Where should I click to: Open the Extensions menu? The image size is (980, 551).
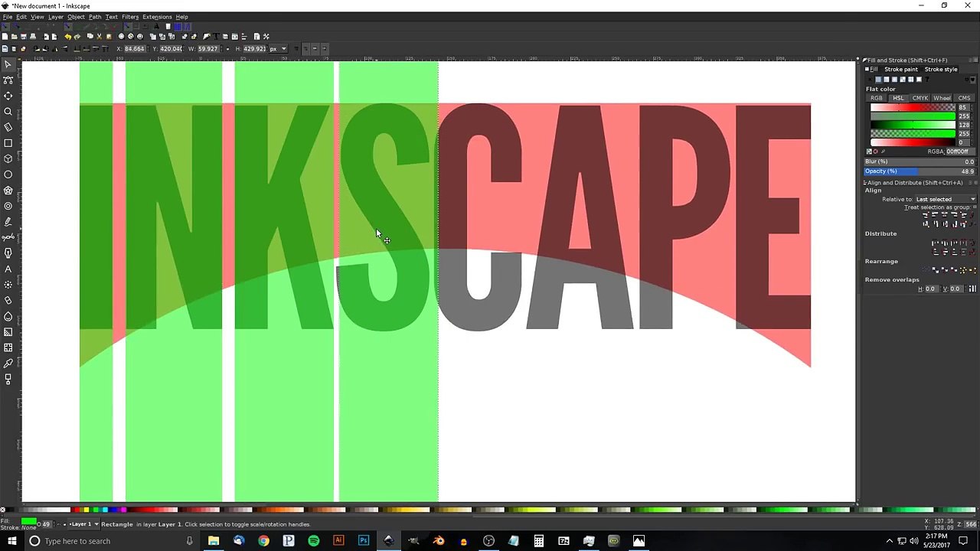[157, 17]
